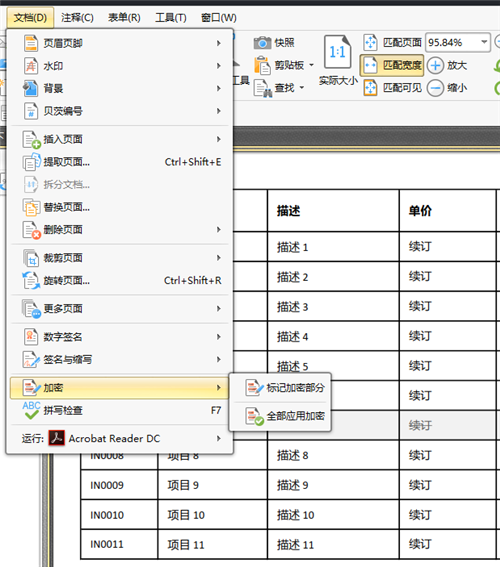Click the 快照 camera icon
The height and width of the screenshot is (567, 500).
tap(262, 43)
